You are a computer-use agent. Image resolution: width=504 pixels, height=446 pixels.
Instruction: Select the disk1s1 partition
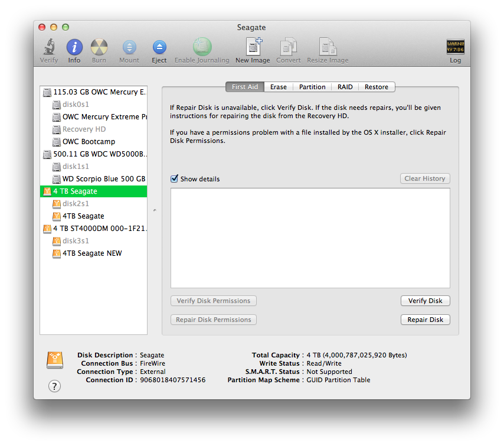point(93,167)
